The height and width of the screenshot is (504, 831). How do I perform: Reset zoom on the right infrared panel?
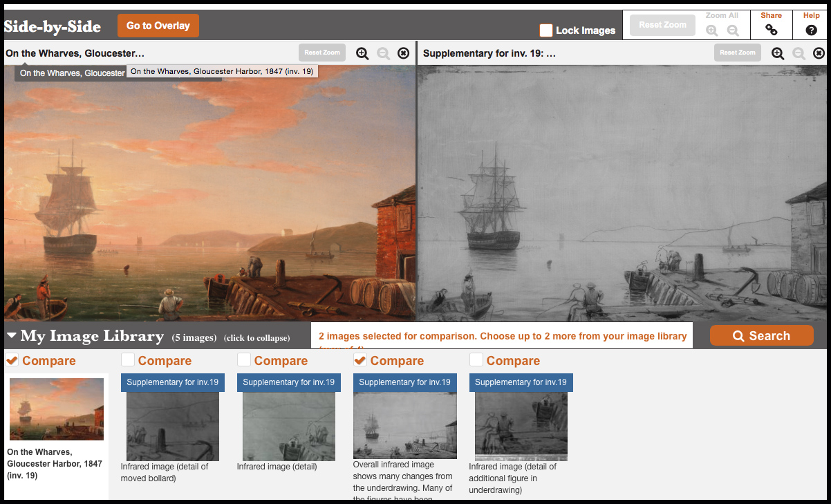pos(738,53)
